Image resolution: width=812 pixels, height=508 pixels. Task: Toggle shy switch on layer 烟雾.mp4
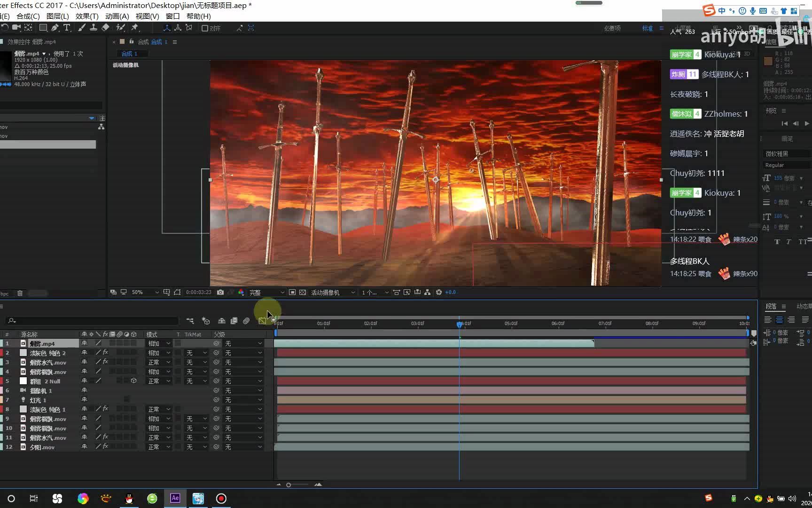tap(84, 343)
